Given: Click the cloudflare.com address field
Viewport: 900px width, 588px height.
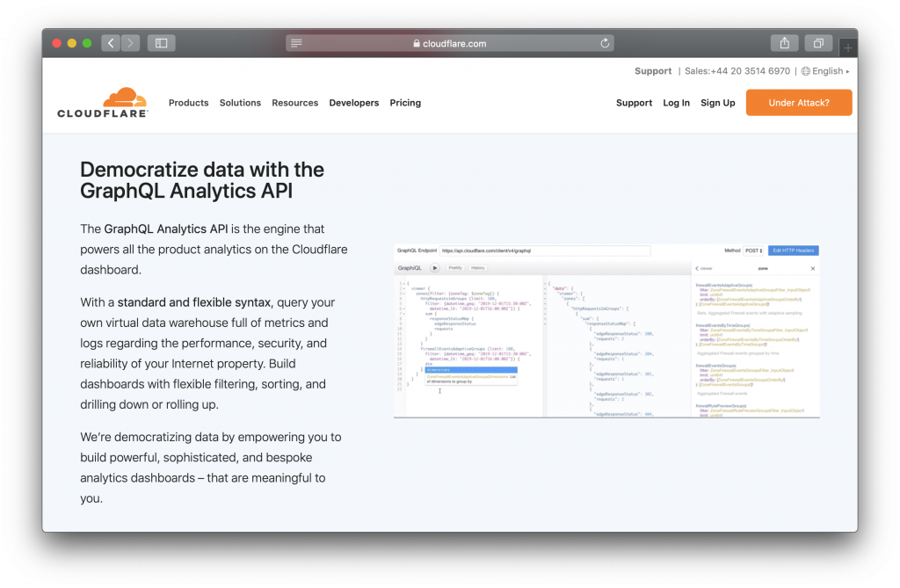Looking at the screenshot, I should coord(450,43).
